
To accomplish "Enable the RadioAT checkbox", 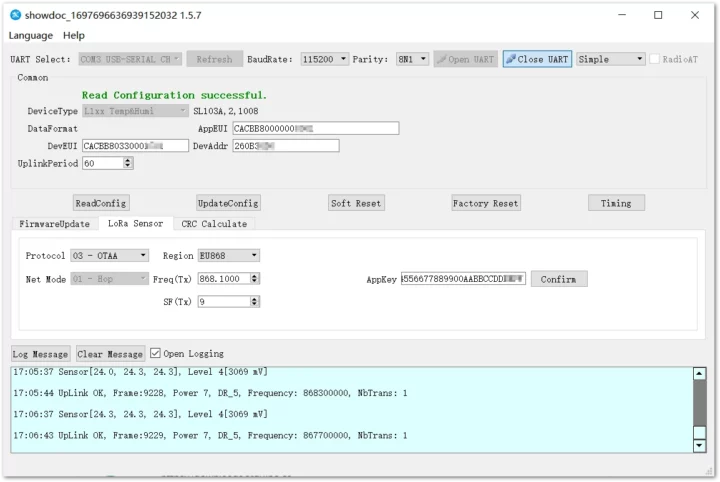I will coord(655,59).
